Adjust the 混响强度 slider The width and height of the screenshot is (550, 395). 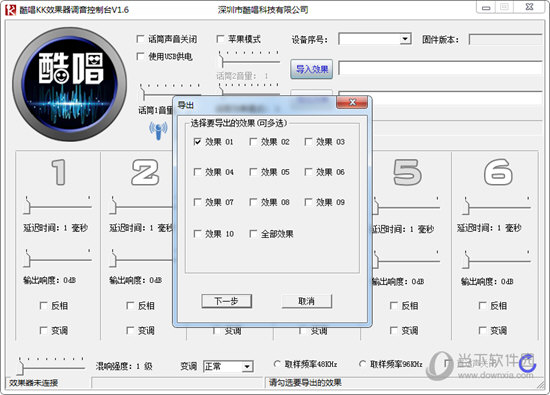pos(52,366)
